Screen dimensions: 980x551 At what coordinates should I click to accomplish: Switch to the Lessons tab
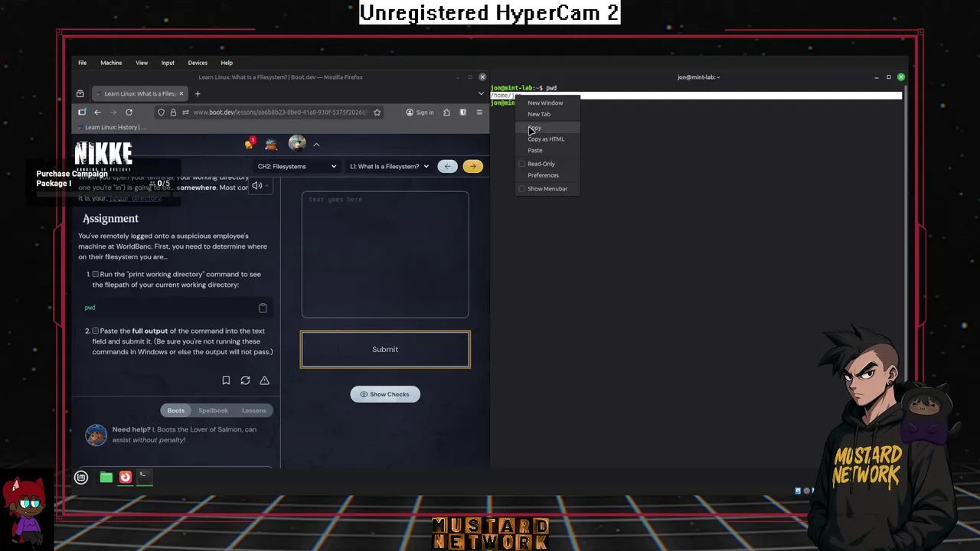coord(254,410)
